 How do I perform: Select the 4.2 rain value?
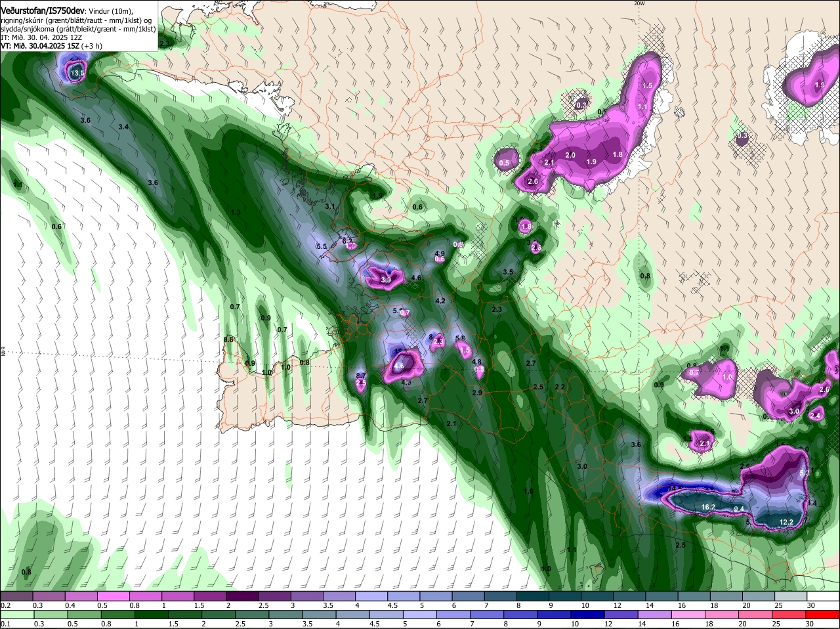click(x=440, y=301)
